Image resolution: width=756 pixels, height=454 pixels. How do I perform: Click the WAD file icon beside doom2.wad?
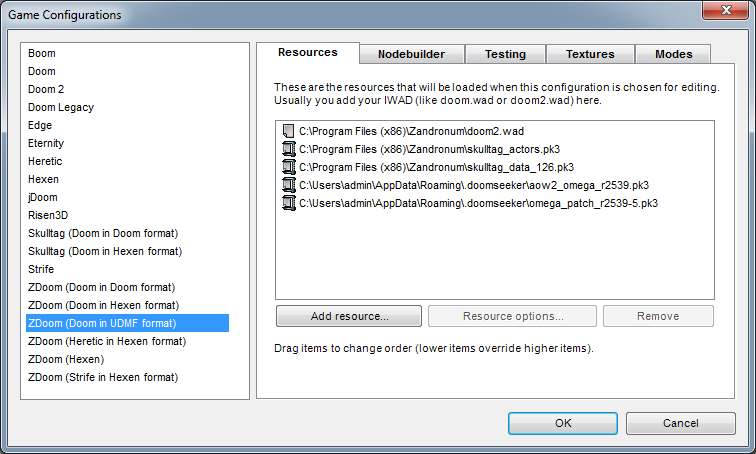288,131
